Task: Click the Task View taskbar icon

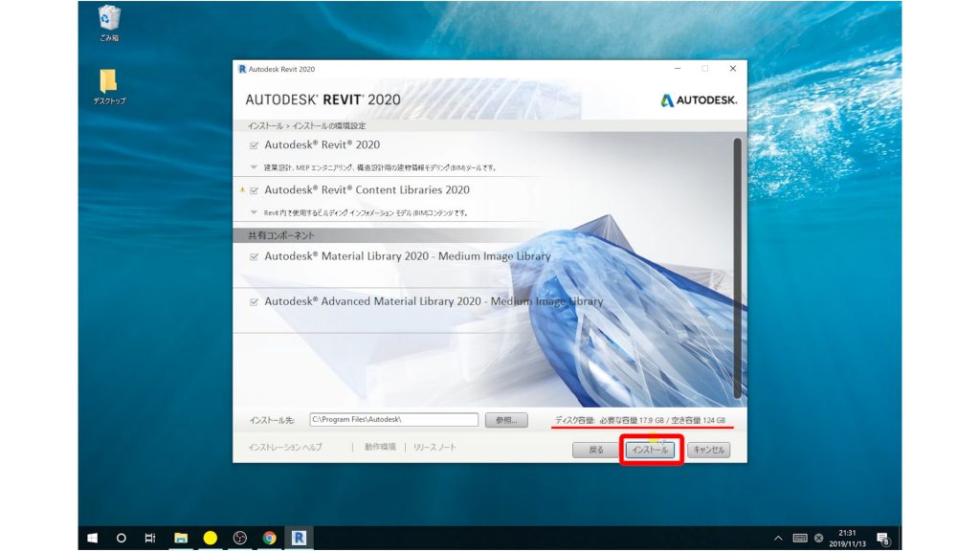Action: (150, 538)
